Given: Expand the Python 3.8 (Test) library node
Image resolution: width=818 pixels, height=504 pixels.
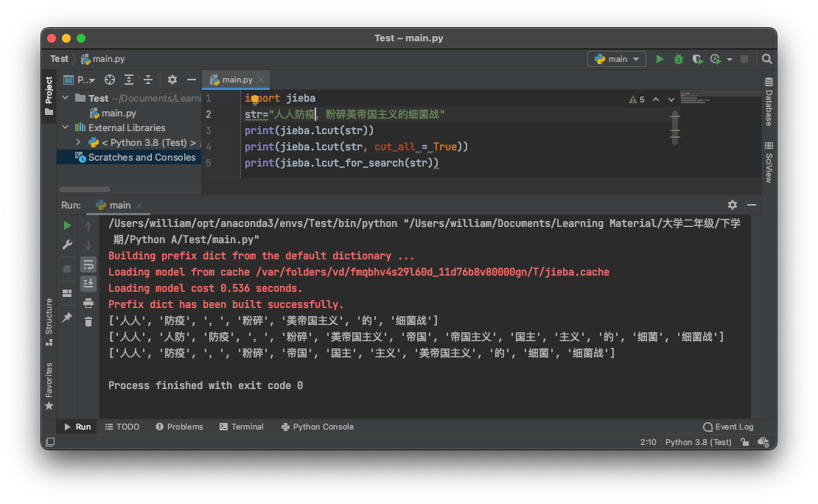Looking at the screenshot, I should point(78,142).
